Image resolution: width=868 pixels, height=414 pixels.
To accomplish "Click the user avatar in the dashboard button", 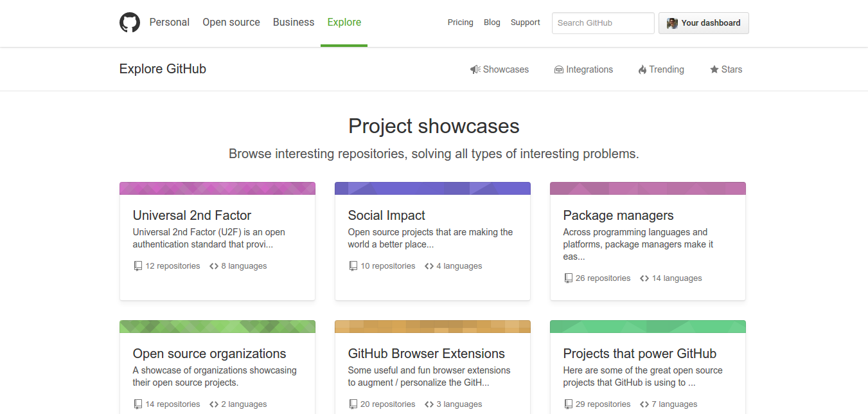I will tap(672, 23).
